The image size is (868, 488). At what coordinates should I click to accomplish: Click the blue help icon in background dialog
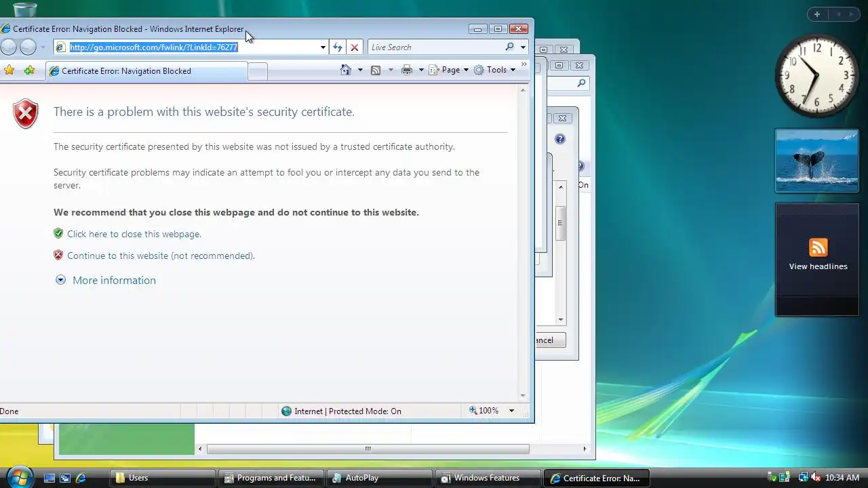click(x=560, y=139)
